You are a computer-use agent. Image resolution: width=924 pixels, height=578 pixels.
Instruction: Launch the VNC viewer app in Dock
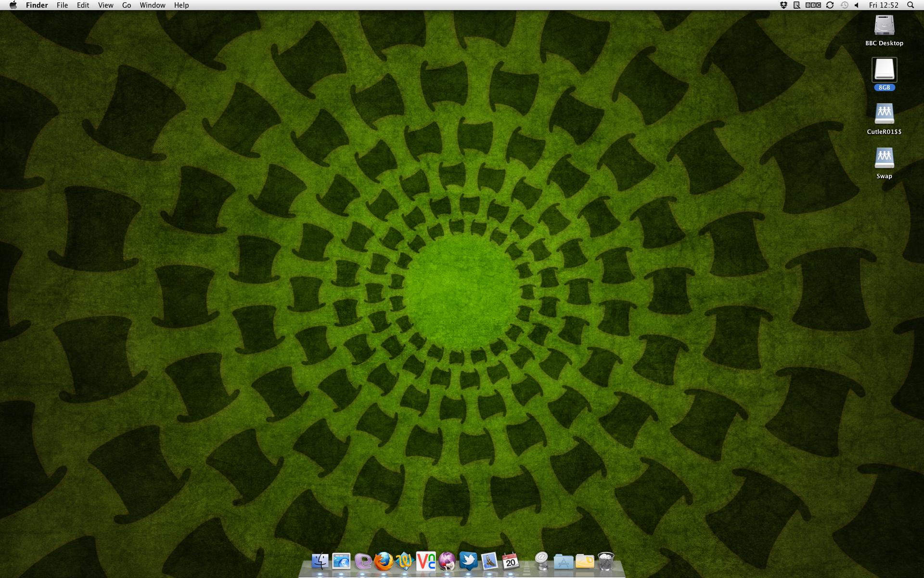pos(426,561)
